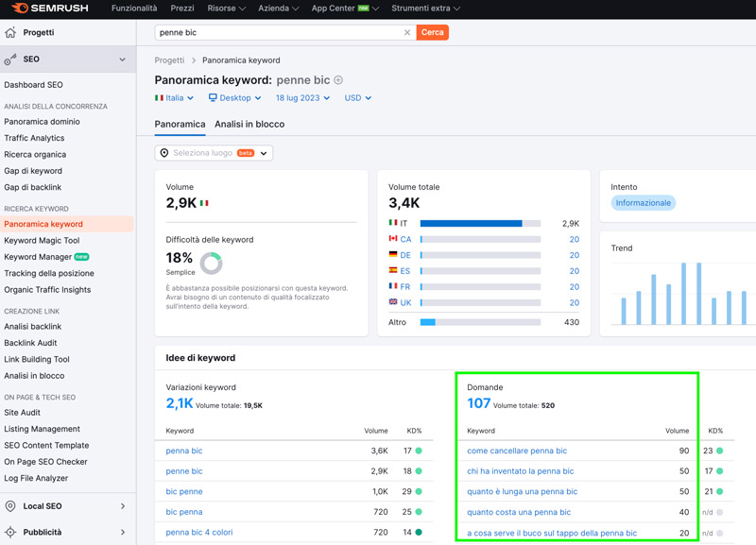Open Organic Traffic Insights in sidebar

pos(47,290)
